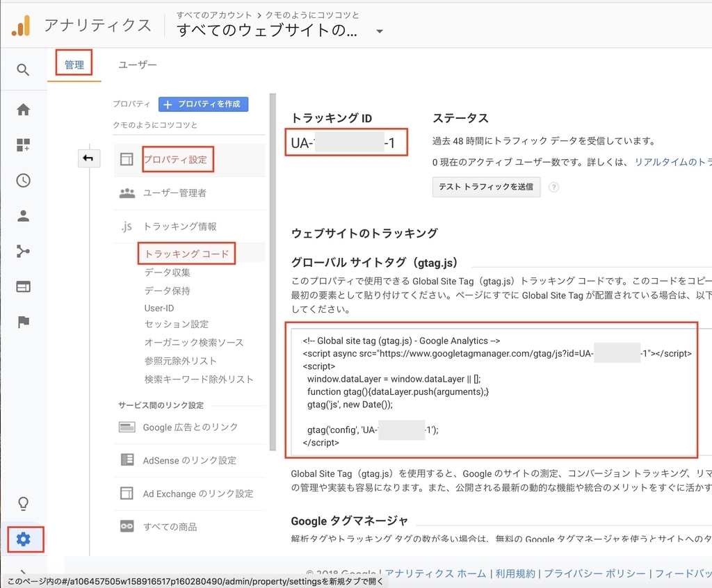Open Realtime clock icon in sidebar
This screenshot has width=712, height=588.
coord(23,180)
